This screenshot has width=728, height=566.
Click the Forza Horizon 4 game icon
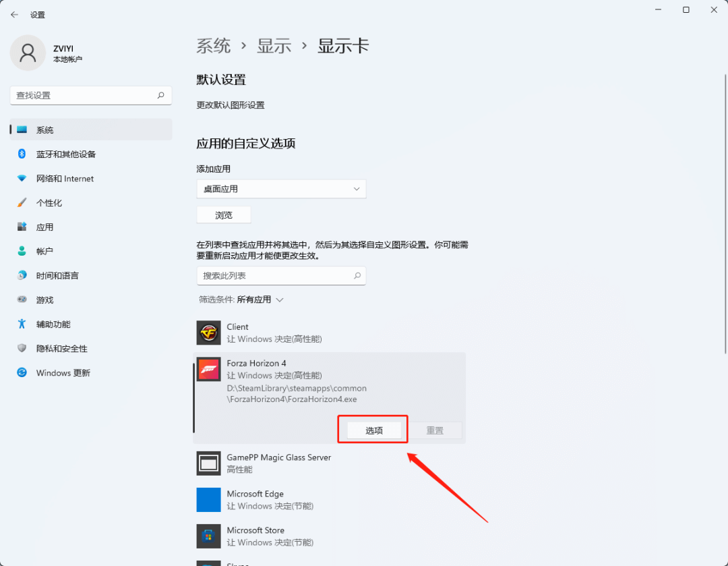click(208, 369)
